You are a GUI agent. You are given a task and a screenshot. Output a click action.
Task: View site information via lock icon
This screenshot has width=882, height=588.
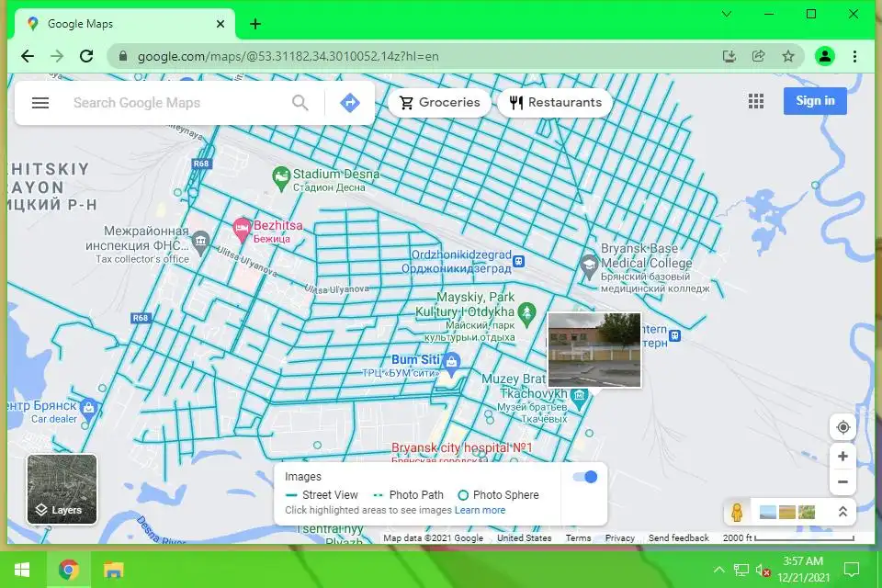[123, 56]
